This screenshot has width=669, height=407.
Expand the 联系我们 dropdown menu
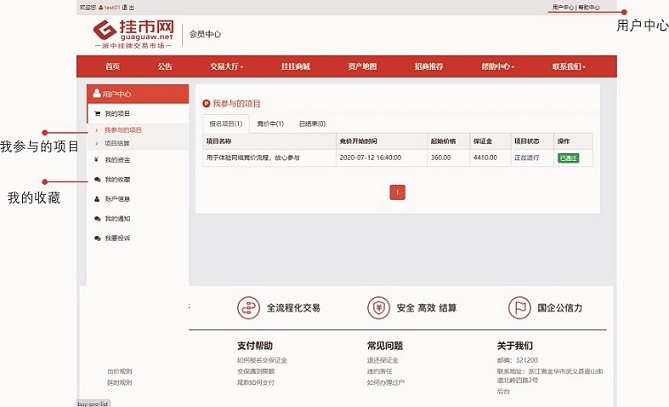pyautogui.click(x=569, y=67)
